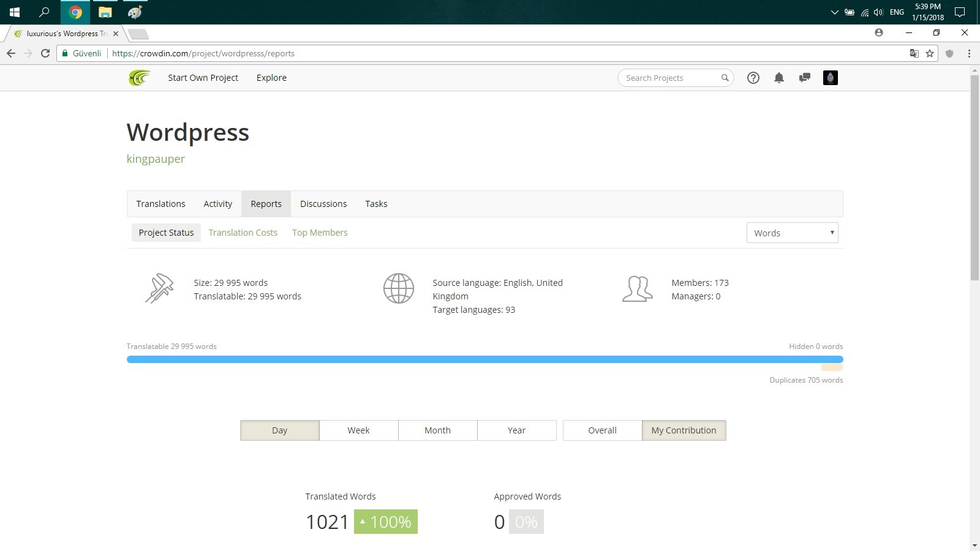Open notifications bell icon

click(x=779, y=78)
